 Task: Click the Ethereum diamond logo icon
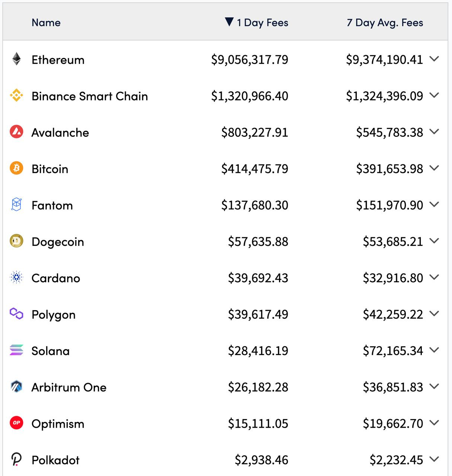pos(16,59)
